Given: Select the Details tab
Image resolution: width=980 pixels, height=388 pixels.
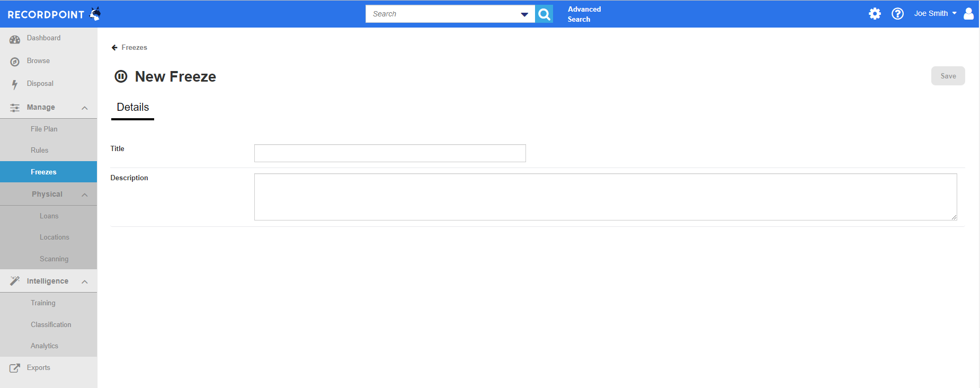Looking at the screenshot, I should pyautogui.click(x=133, y=108).
